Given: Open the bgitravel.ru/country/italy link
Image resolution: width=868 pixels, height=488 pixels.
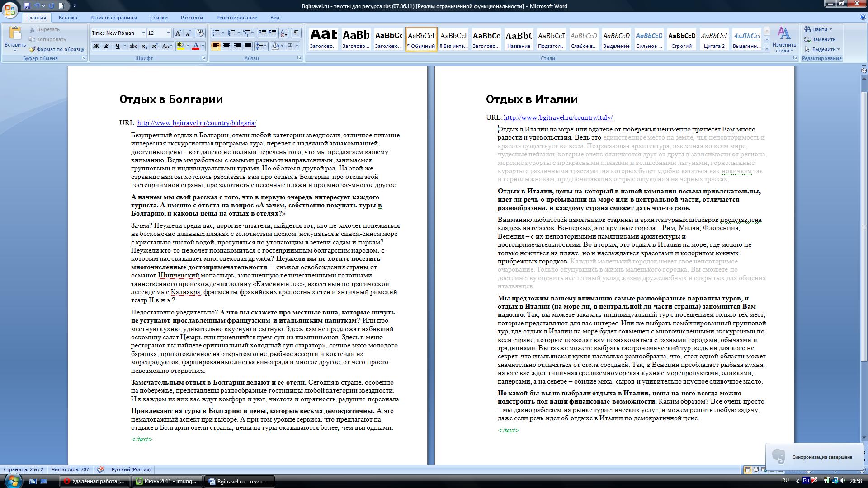Looking at the screenshot, I should [x=558, y=117].
